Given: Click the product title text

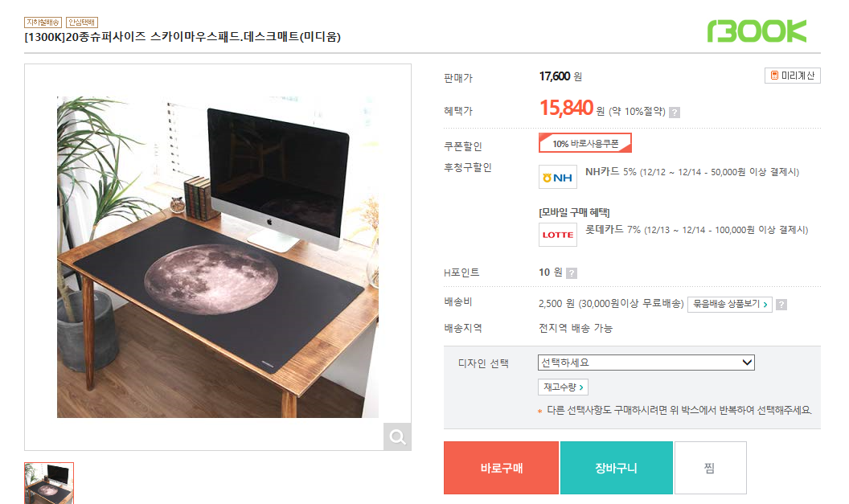Looking at the screenshot, I should 183,37.
